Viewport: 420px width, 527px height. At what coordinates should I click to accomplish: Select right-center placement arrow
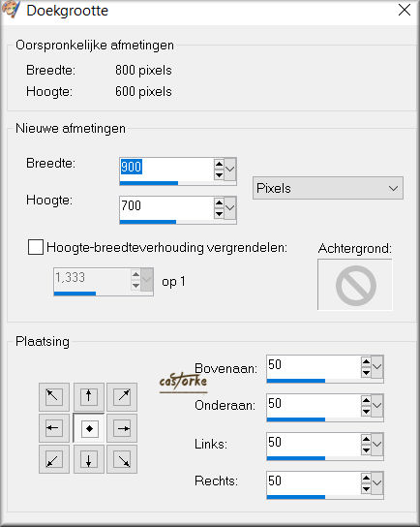(122, 428)
